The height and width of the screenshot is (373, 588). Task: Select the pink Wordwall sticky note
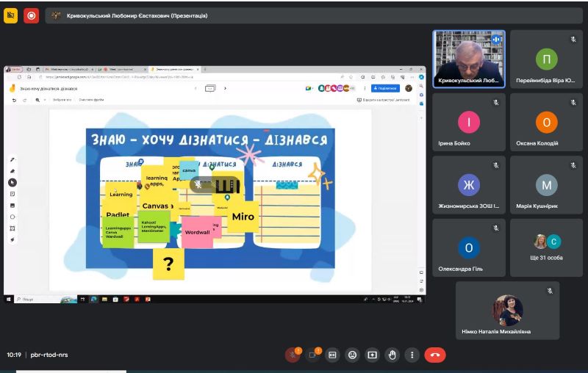[x=197, y=232]
